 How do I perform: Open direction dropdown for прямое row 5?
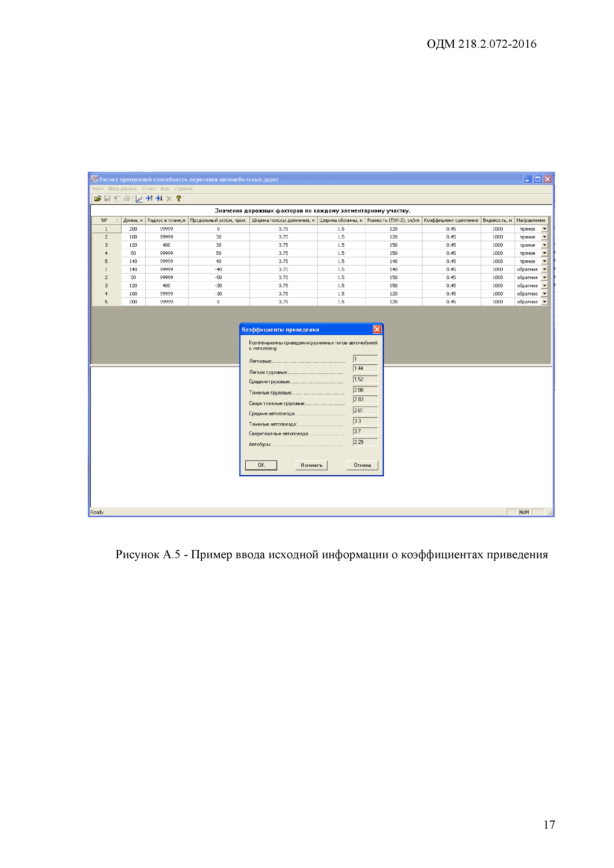(544, 261)
